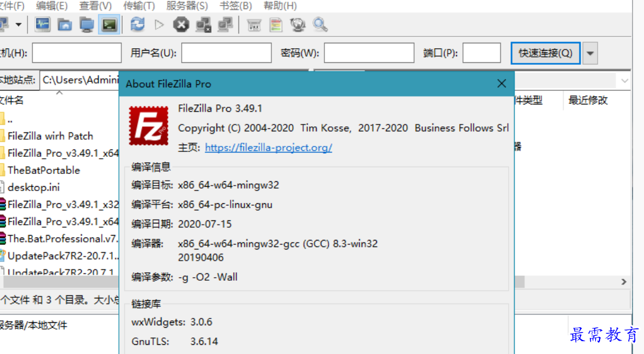644x354 pixels.
Task: Click the compile flags '-g -O2 -Wall'
Action: click(x=207, y=277)
